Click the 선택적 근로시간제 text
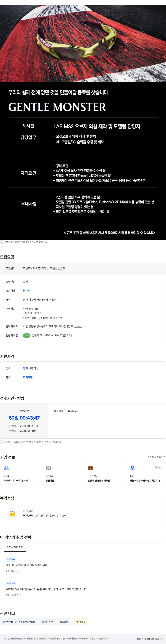166x644 pixels. pos(44,318)
